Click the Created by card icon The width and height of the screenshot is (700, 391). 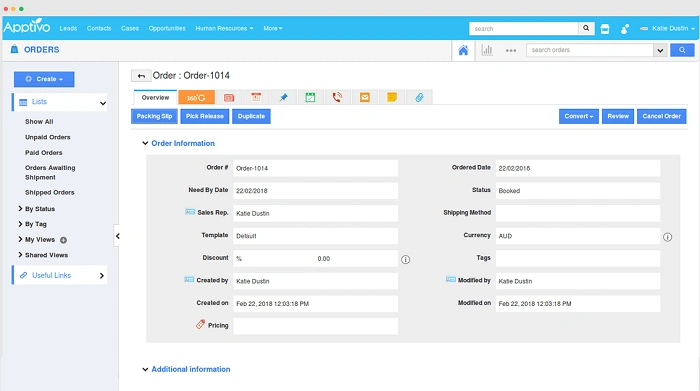(189, 279)
